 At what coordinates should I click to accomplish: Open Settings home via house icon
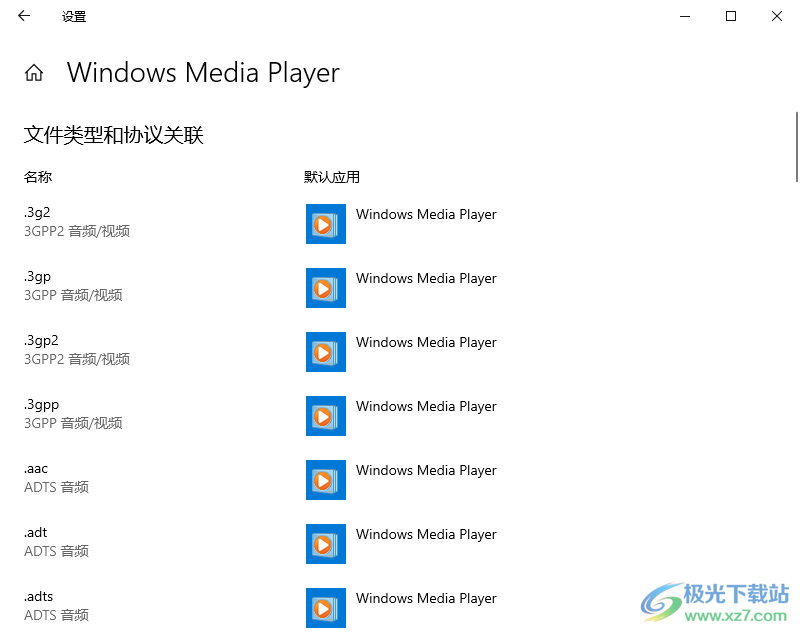pyautogui.click(x=34, y=73)
